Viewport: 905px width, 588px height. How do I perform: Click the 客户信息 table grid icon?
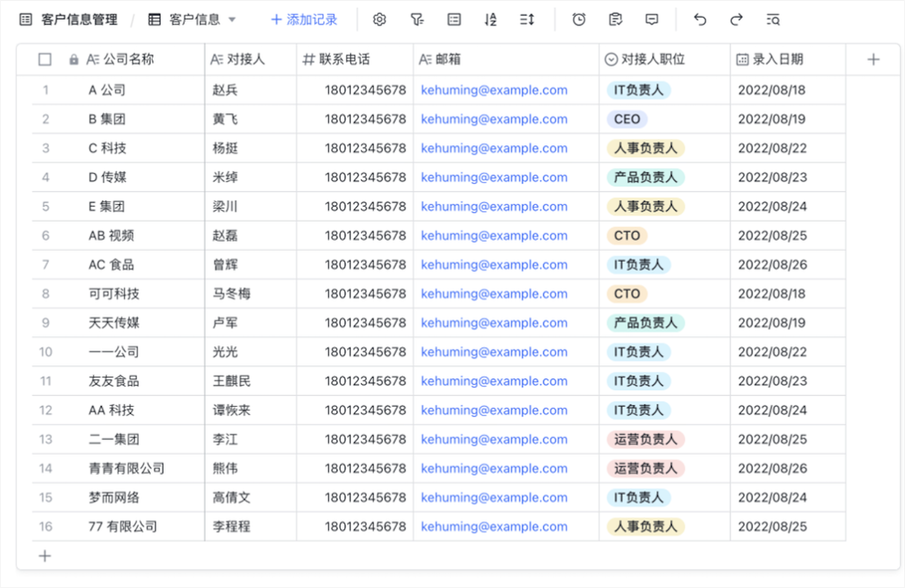[x=154, y=20]
